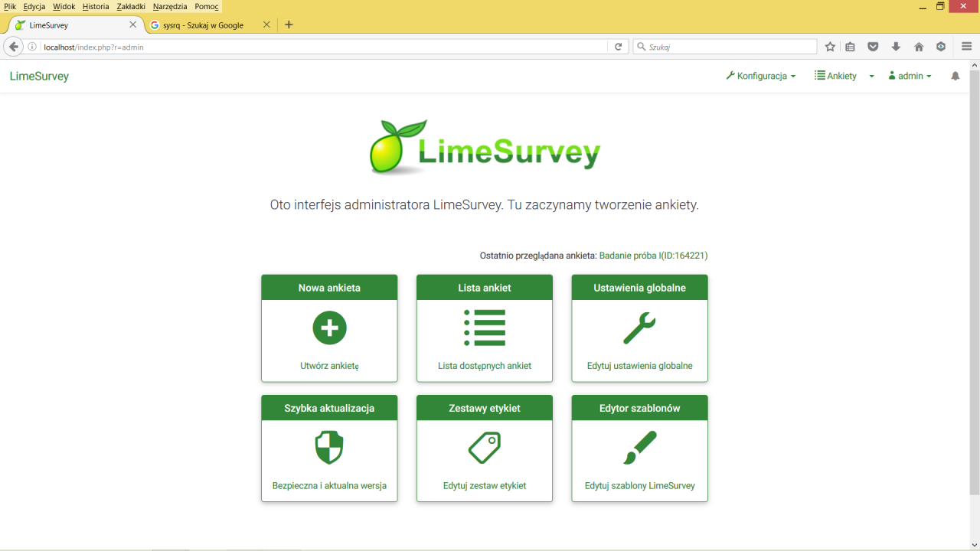This screenshot has width=980, height=551.
Task: Click the vertical page scrollbar
Action: click(x=975, y=282)
